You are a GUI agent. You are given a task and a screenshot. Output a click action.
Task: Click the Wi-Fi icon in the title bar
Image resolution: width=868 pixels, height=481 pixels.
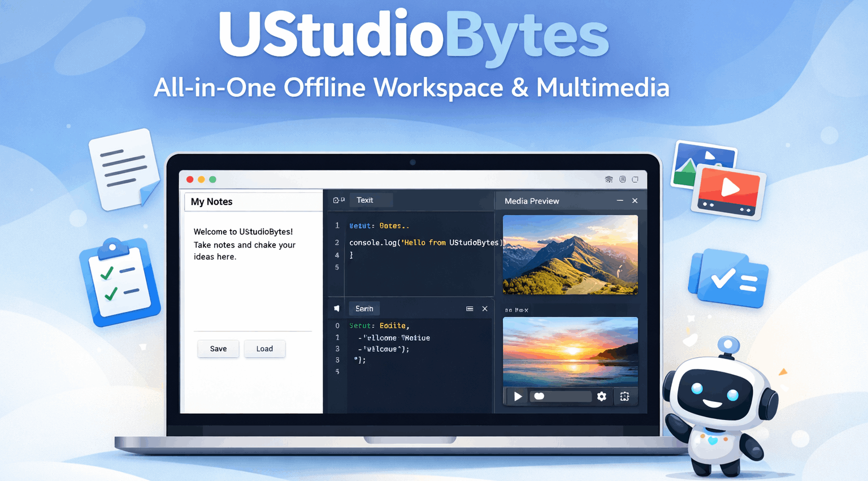(609, 179)
